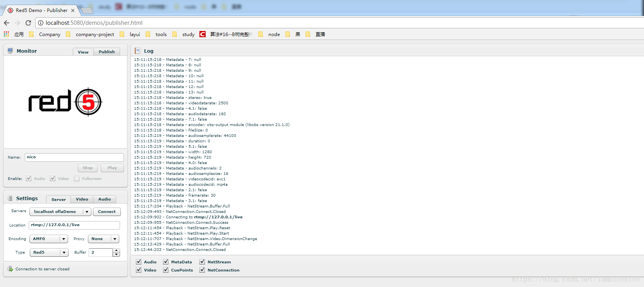
Task: Uncheck MetaData log filter
Action: click(x=166, y=262)
